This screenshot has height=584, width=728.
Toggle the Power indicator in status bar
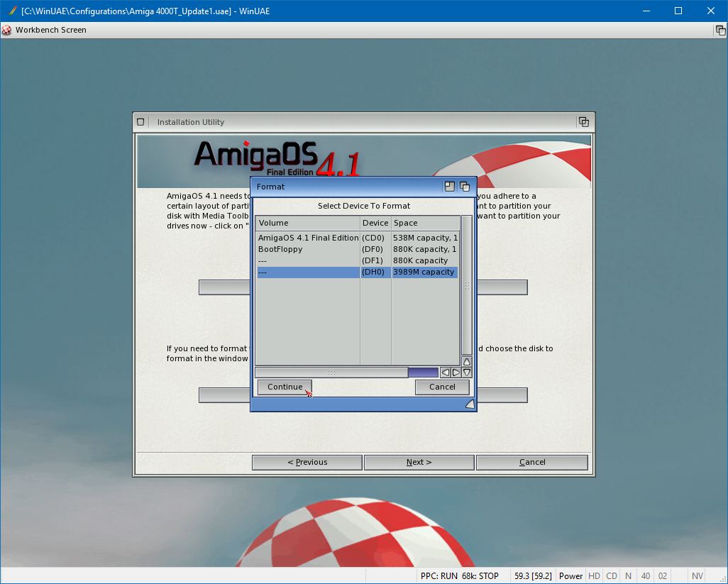[570, 576]
